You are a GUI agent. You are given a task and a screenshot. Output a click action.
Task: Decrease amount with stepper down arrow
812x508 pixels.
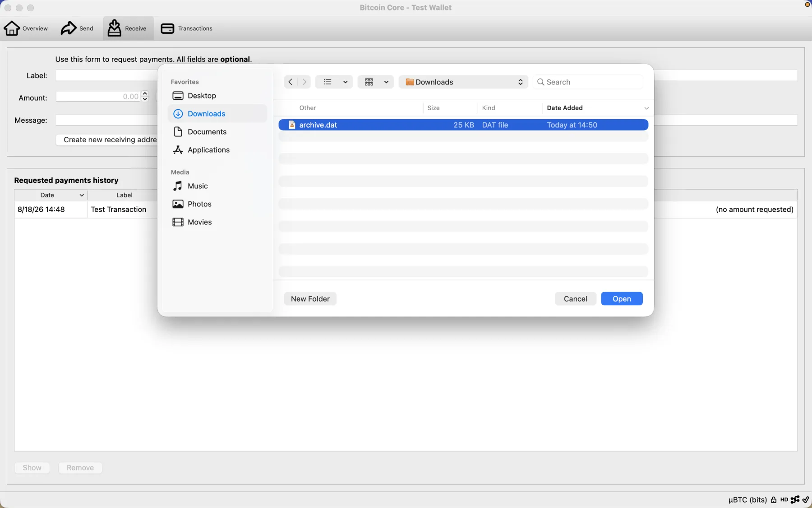(x=145, y=99)
